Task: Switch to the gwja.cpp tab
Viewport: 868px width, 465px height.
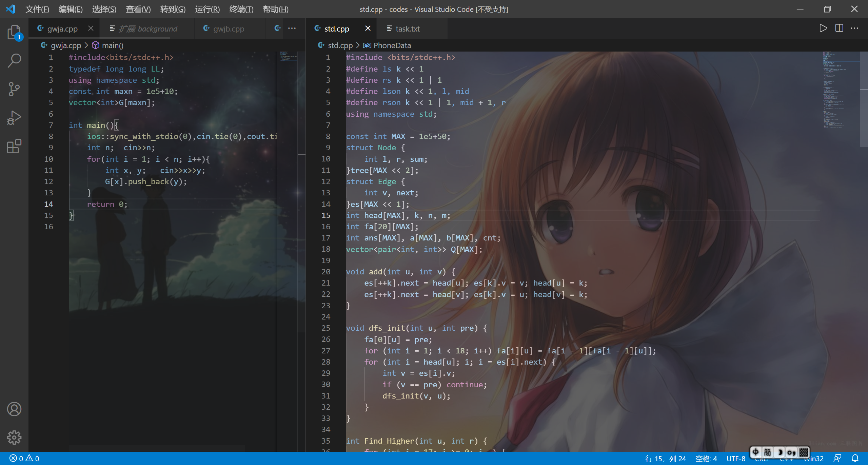Action: tap(62, 29)
